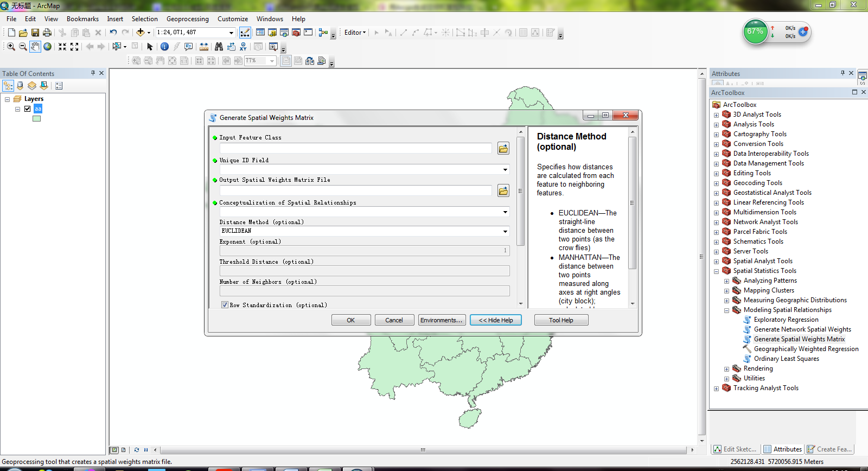Screen dimensions: 868x471
Task: Open the map scale dropdown
Action: (x=231, y=33)
